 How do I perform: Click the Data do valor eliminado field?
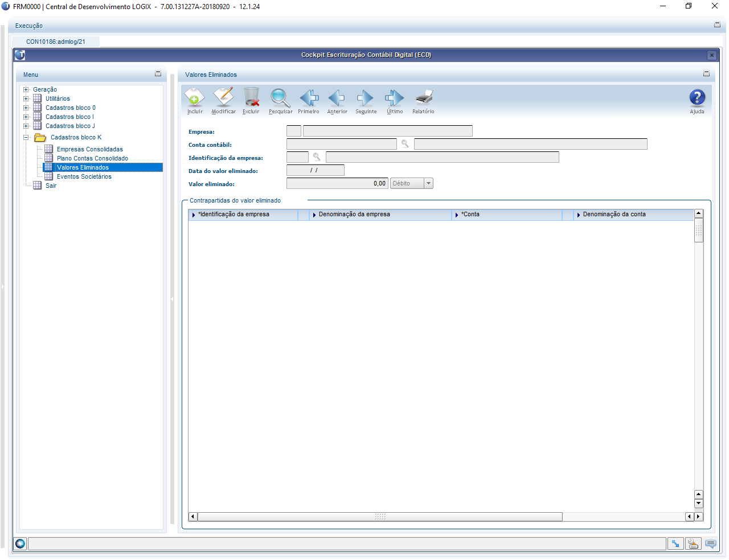(x=316, y=170)
